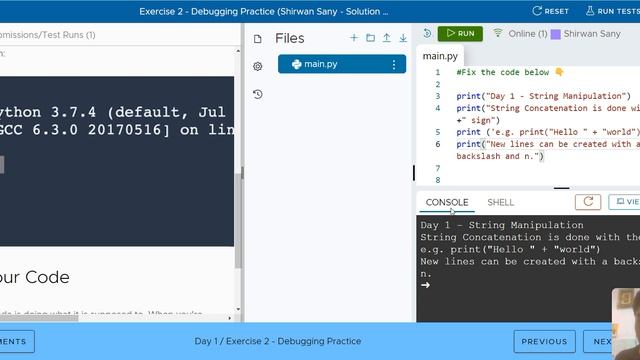Click the Exercise 2 title in the header
This screenshot has width=640, height=360.
(264, 11)
